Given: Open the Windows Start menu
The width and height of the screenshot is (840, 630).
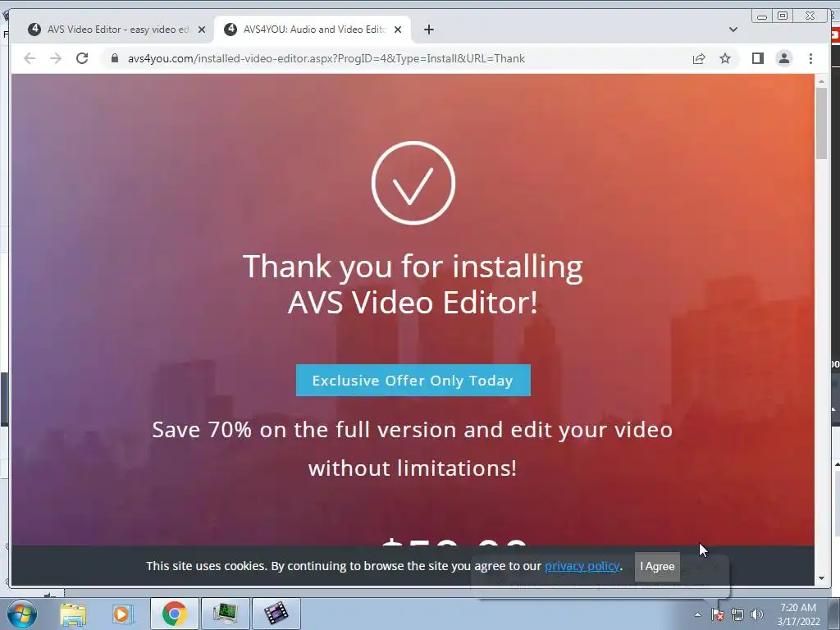Looking at the screenshot, I should (x=22, y=614).
